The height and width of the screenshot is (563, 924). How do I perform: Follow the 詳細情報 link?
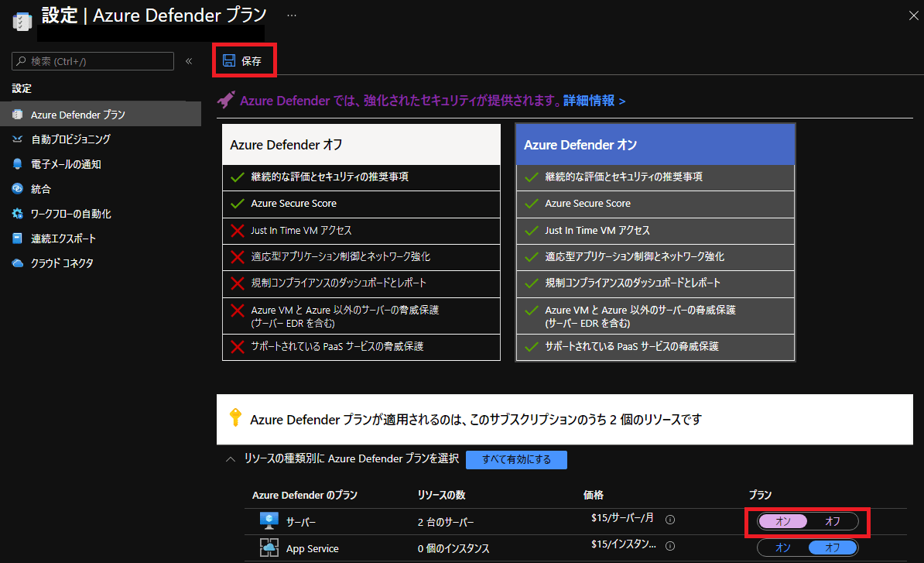tap(594, 101)
